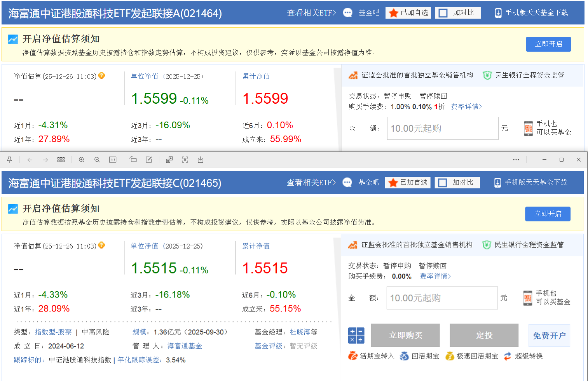Click the QR phone icon next to 手机也可以买基金 in fund A
Viewport: 588px width, 381px height.
[528, 129]
